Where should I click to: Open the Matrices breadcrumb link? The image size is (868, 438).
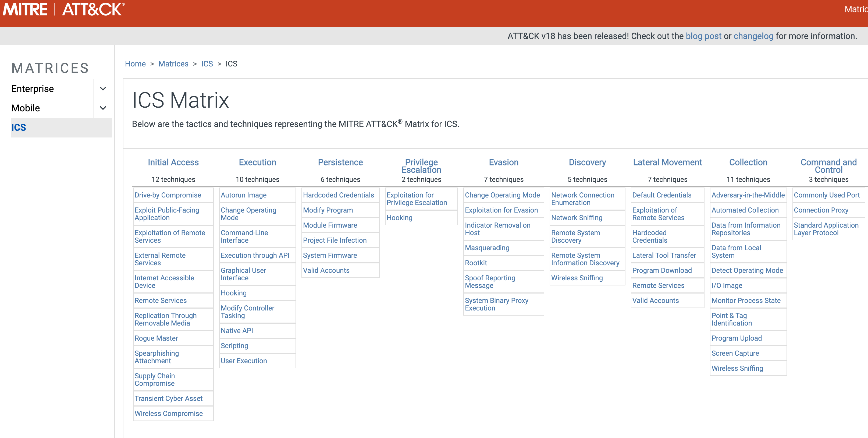[x=173, y=64]
